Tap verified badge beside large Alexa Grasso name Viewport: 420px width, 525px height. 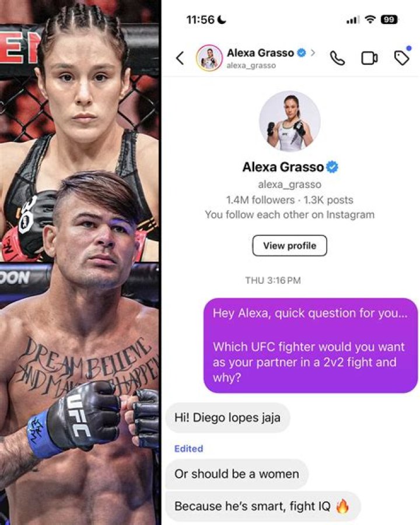(x=332, y=167)
